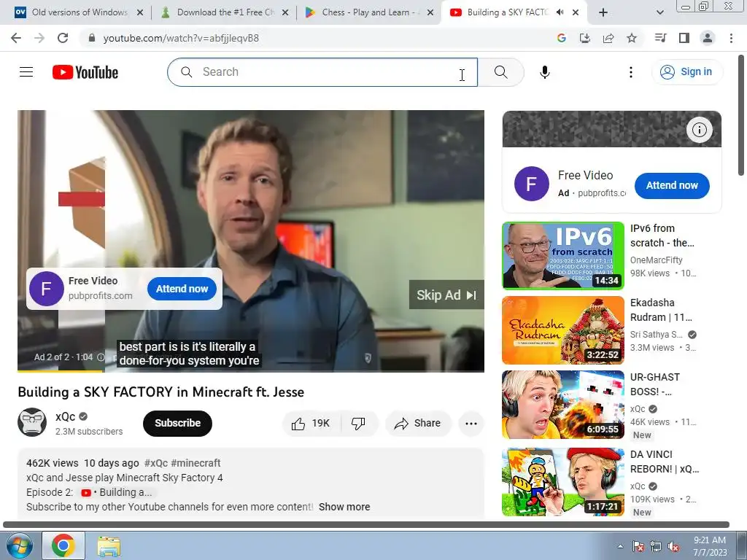Screen dimensions: 747x560
Task: Click Skip Ad on the video
Action: coord(446,295)
